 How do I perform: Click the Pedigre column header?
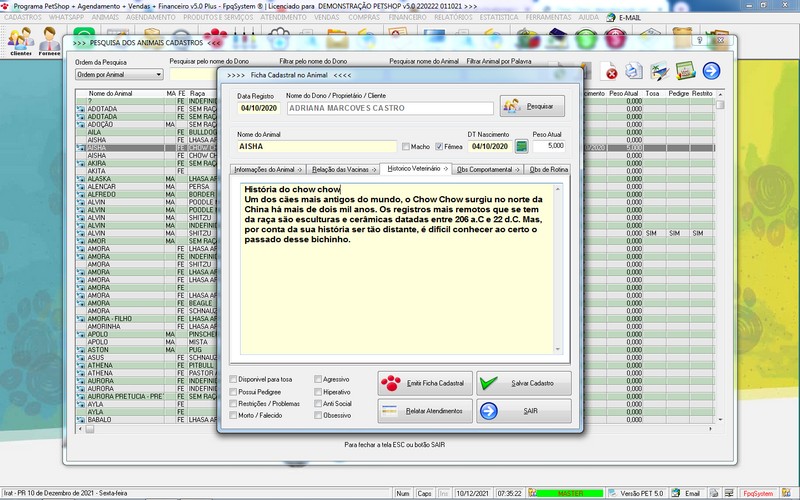pos(678,93)
